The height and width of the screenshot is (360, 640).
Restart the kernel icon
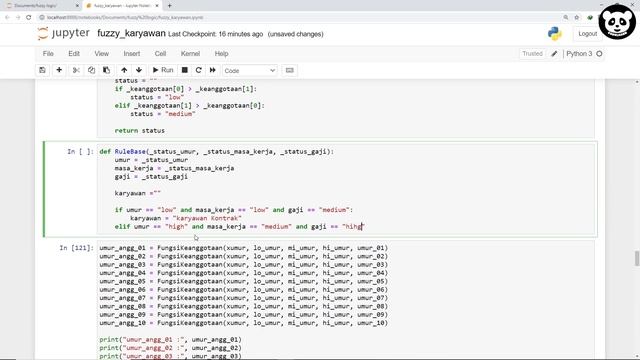[x=198, y=70]
